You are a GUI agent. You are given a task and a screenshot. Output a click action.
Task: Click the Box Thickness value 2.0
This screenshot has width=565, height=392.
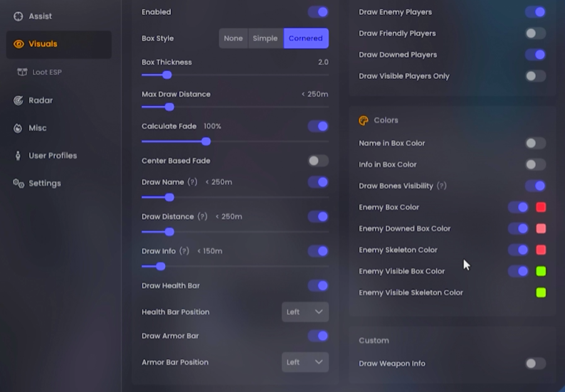click(323, 63)
